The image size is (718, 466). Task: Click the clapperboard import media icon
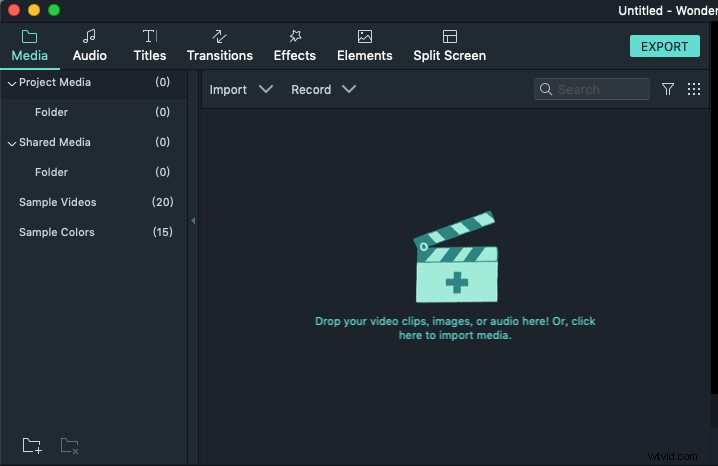point(456,257)
